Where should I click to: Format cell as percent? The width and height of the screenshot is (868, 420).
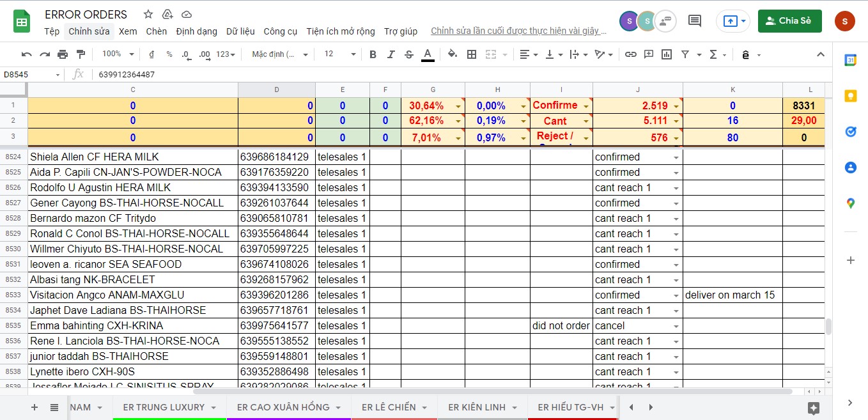click(x=169, y=54)
